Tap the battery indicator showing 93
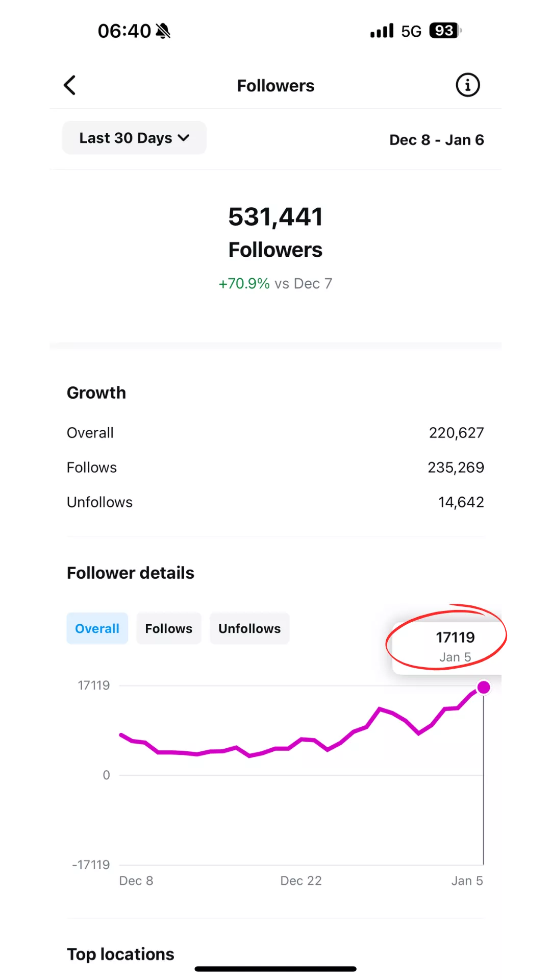Image resolution: width=551 pixels, height=980 pixels. pyautogui.click(x=445, y=31)
